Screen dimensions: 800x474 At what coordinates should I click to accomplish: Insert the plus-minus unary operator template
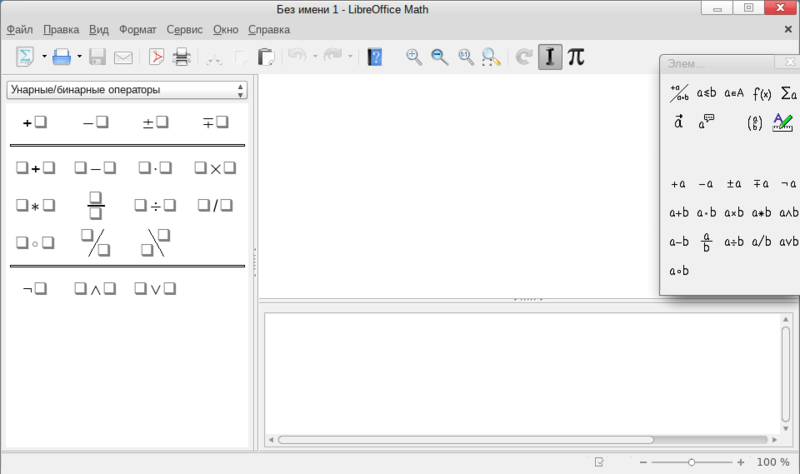(155, 123)
